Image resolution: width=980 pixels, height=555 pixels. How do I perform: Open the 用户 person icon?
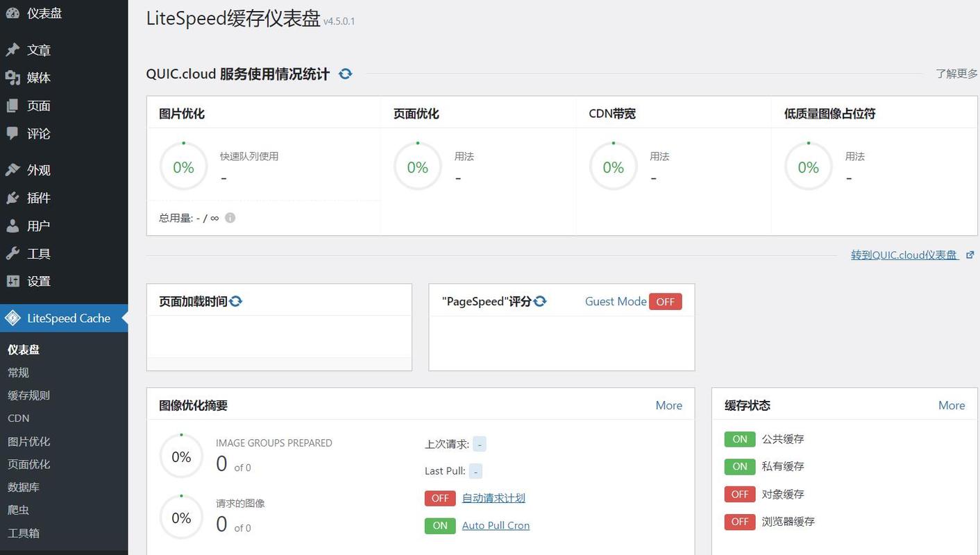[x=12, y=225]
